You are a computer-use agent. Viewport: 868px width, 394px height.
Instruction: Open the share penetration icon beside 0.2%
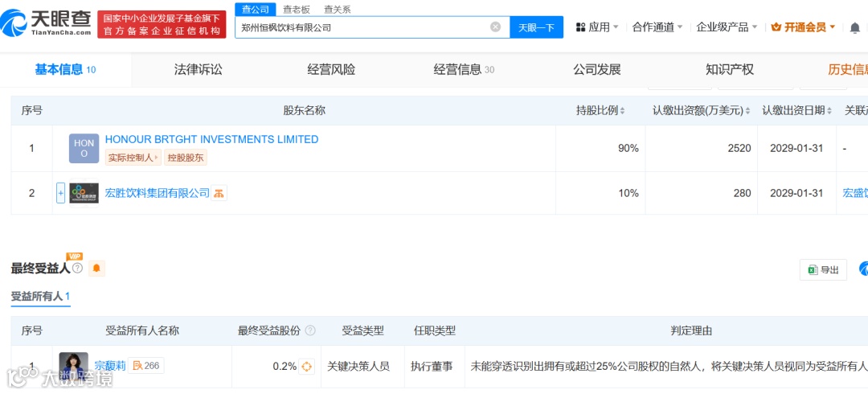tap(307, 367)
